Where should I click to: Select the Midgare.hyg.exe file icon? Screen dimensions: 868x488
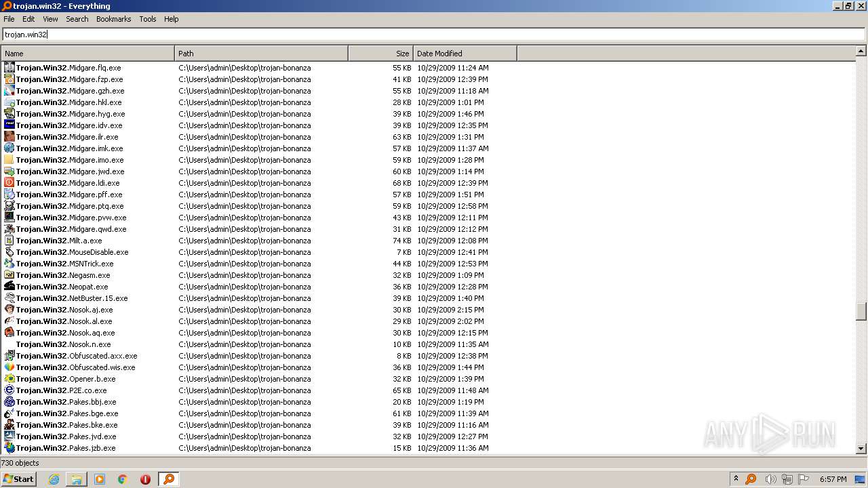pyautogui.click(x=9, y=114)
